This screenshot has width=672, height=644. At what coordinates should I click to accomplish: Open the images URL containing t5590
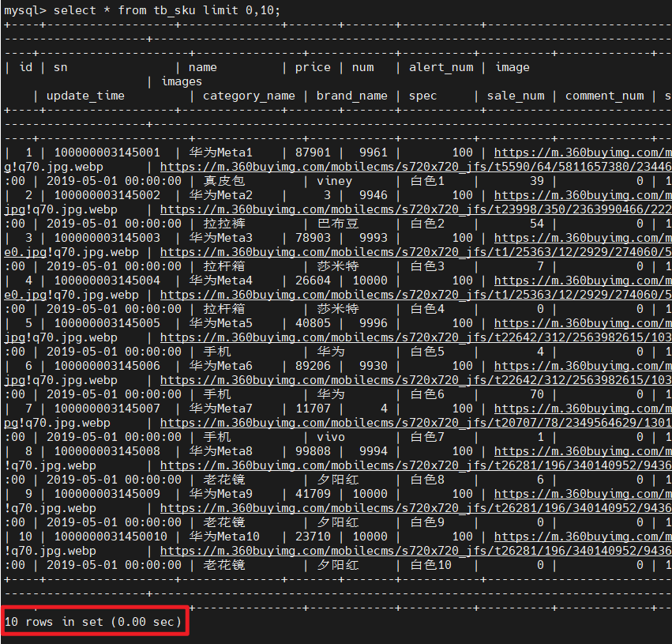(415, 167)
